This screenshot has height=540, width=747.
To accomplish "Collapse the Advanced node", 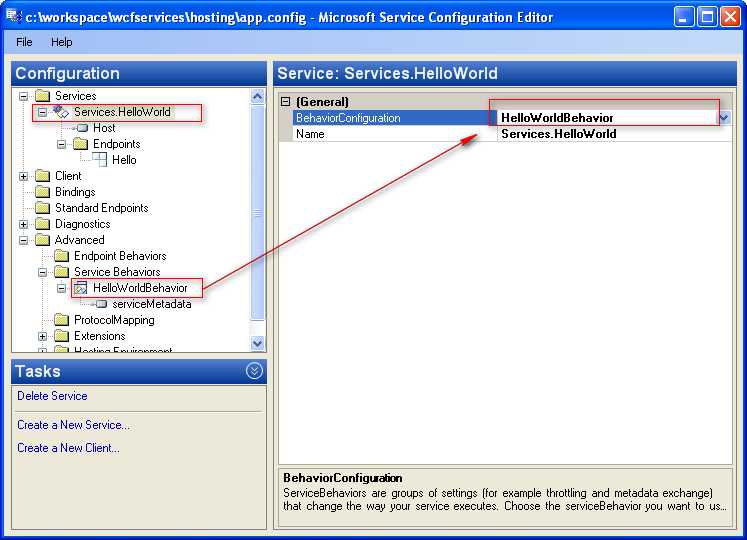I will click(23, 240).
